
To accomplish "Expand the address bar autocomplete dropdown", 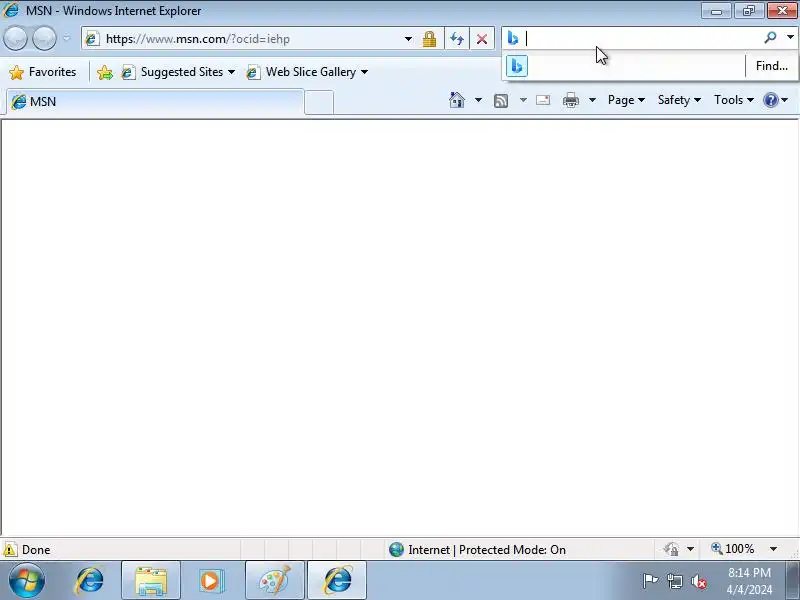I will pos(408,39).
